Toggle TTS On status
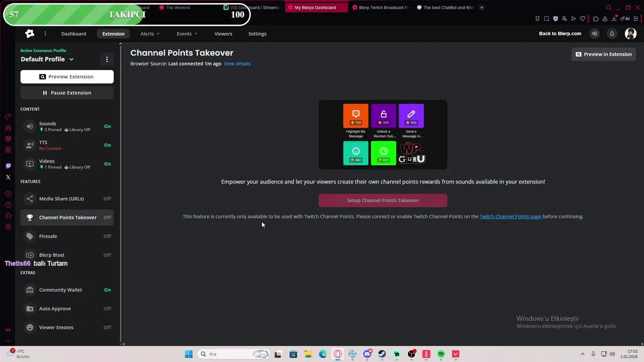Screen dimensions: 644x362 [107, 145]
